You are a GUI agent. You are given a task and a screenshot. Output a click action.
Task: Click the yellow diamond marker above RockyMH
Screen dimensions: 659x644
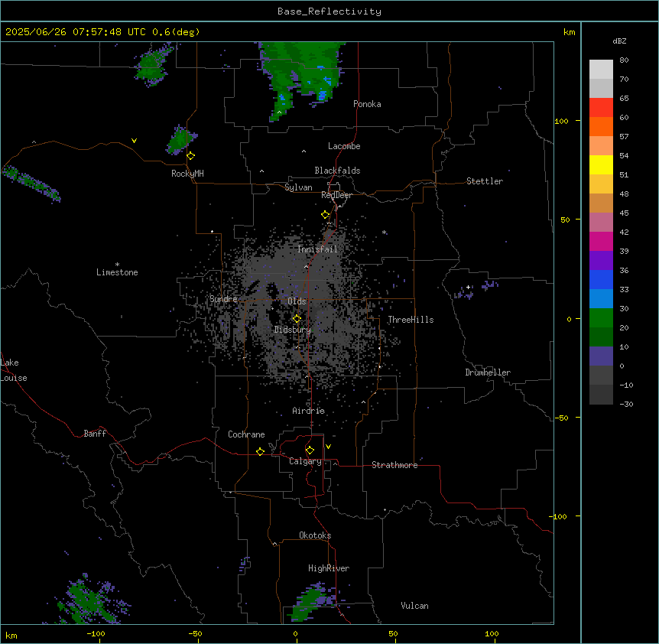click(x=191, y=156)
